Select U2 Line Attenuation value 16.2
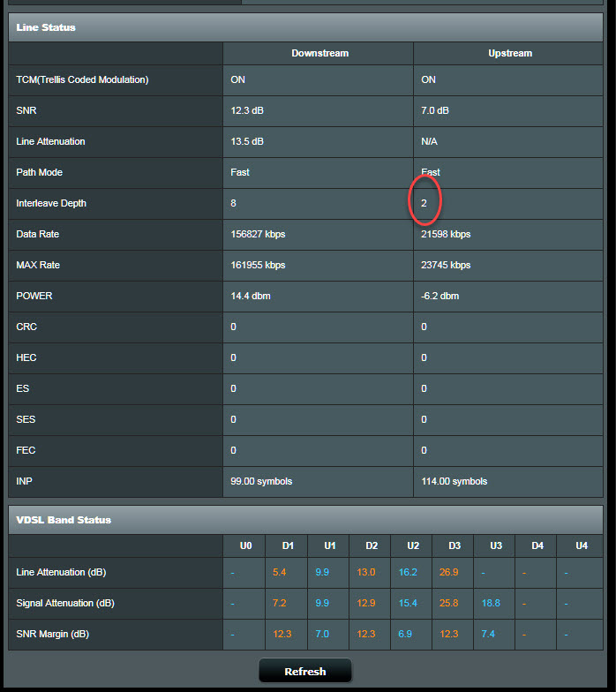616x692 pixels. (x=408, y=572)
